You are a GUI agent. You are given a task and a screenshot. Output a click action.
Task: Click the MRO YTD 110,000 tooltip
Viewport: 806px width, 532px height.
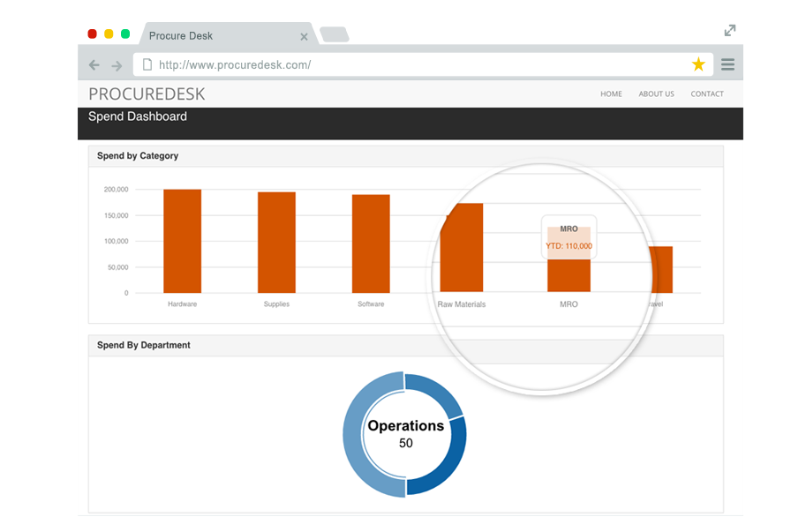(569, 237)
